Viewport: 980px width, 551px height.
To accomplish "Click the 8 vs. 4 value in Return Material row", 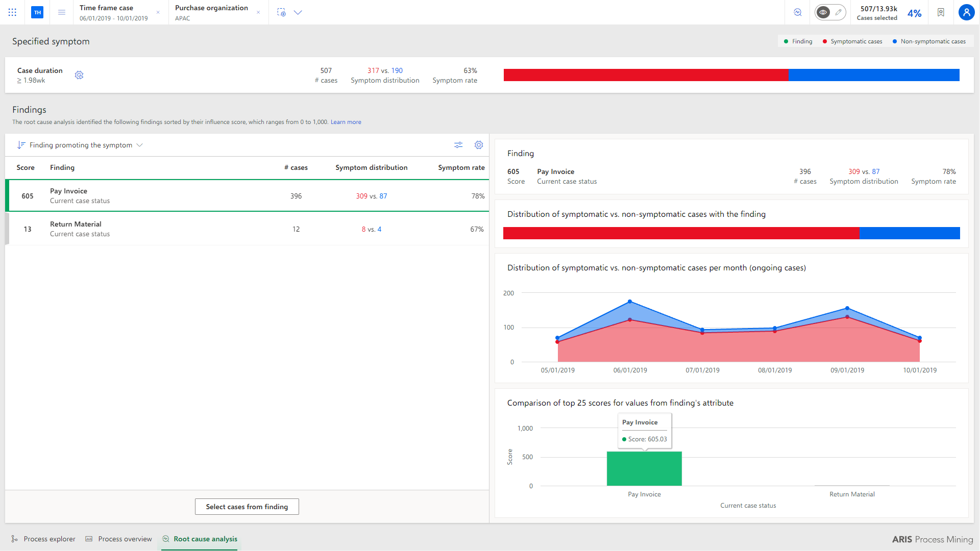I will click(372, 229).
